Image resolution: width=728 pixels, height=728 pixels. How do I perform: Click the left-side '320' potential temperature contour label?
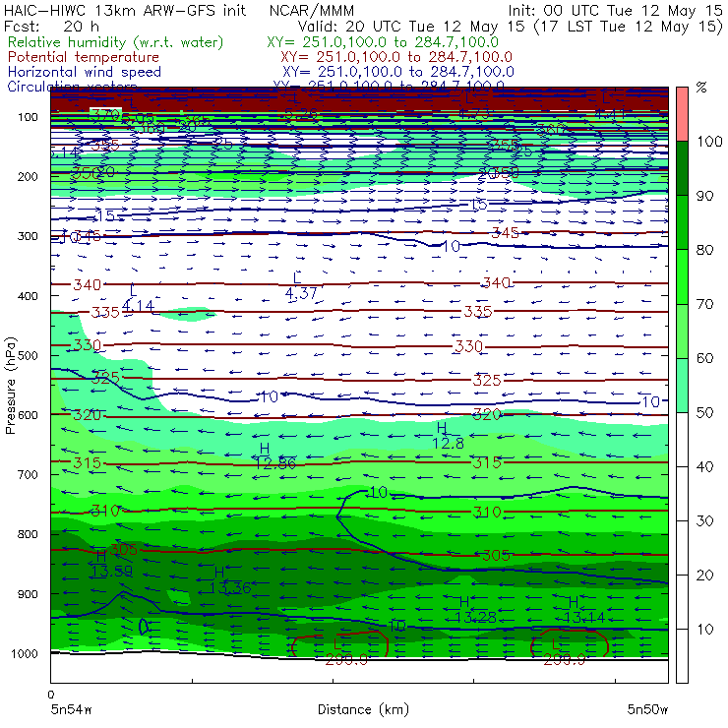87,414
